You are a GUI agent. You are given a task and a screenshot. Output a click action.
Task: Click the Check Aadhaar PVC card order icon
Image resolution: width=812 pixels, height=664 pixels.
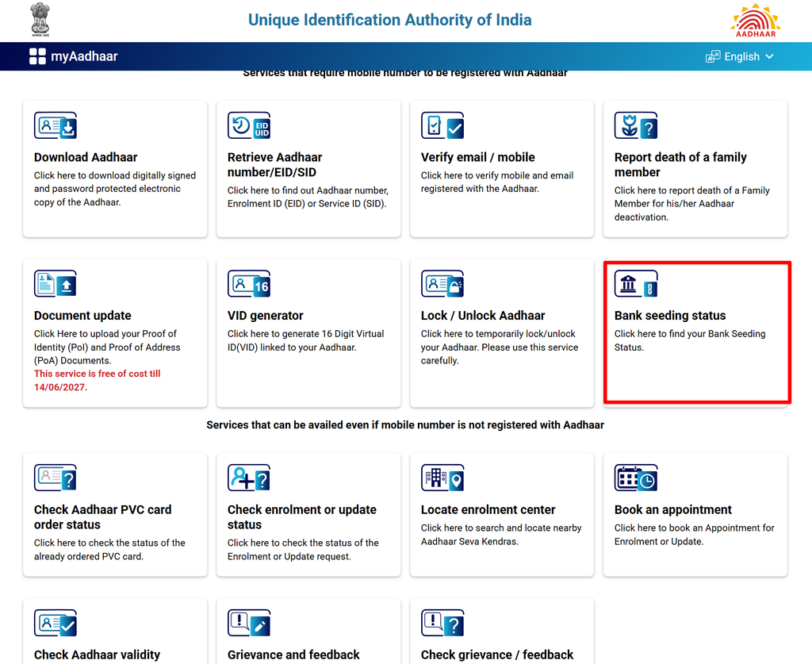[56, 478]
